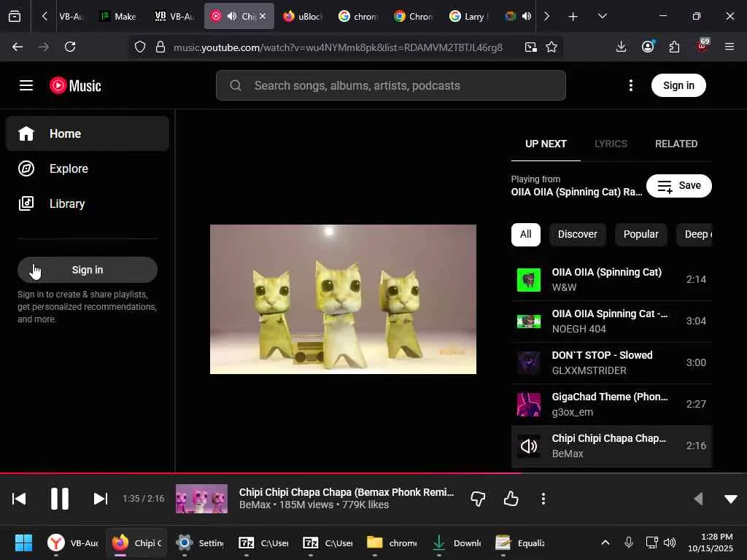Screen dimensions: 747x560
Task: Play OIIA OIIA Spinning Cat by NOEGH 404
Action: (x=612, y=322)
